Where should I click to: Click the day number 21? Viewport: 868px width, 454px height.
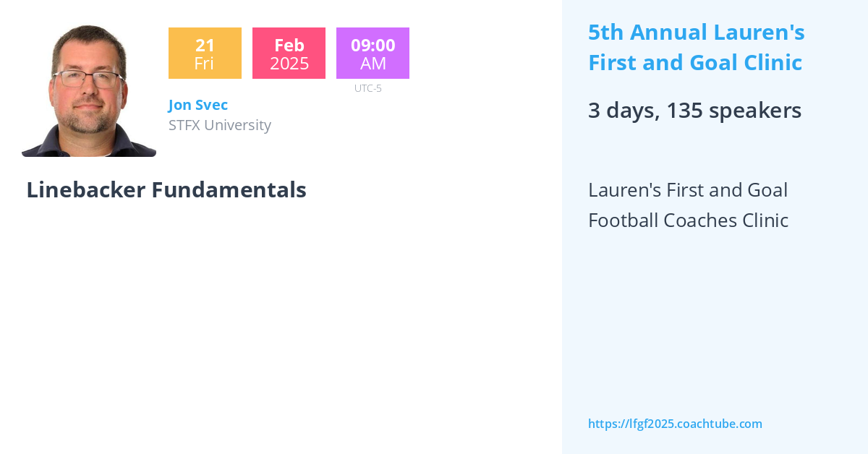point(205,45)
